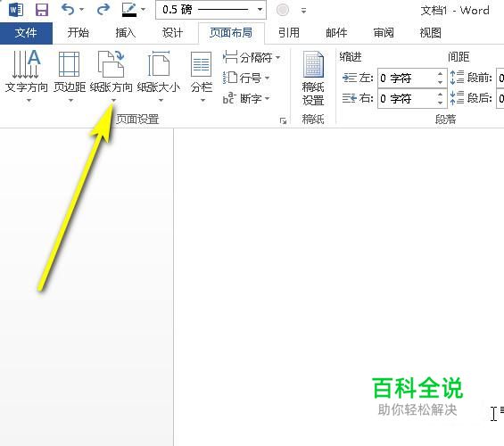Click the Word application icon
Image resolution: width=504 pixels, height=446 pixels.
(x=16, y=10)
